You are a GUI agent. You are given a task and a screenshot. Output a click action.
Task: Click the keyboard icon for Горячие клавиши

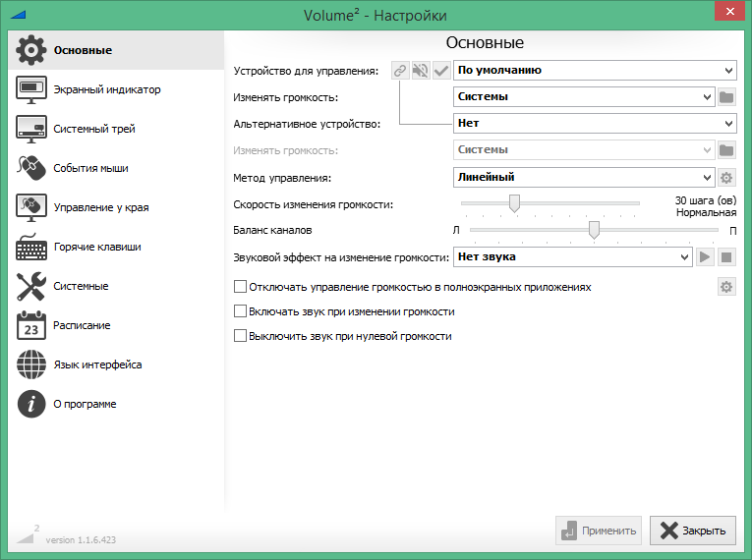pos(31,247)
